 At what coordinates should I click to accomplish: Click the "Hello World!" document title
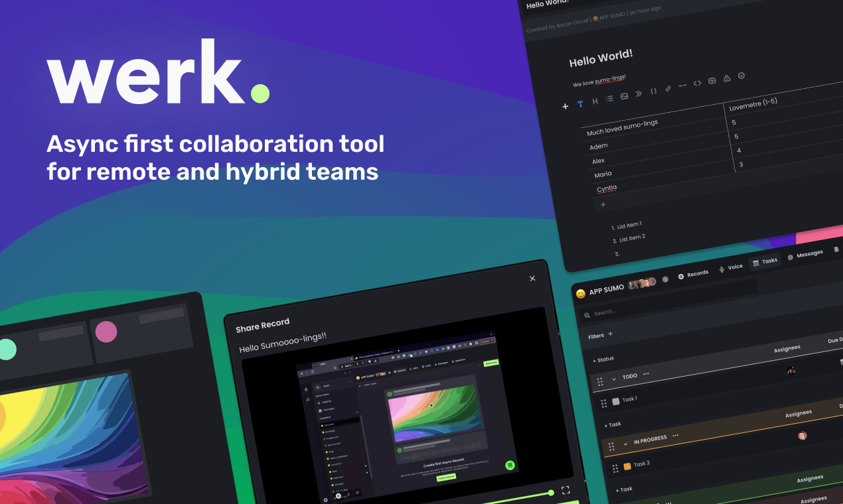[x=601, y=58]
